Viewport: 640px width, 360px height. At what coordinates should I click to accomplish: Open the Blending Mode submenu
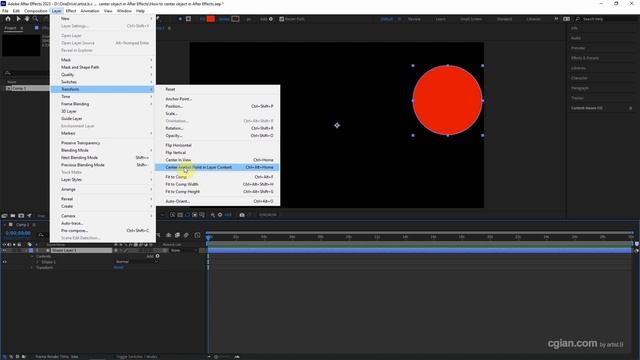[x=103, y=150]
